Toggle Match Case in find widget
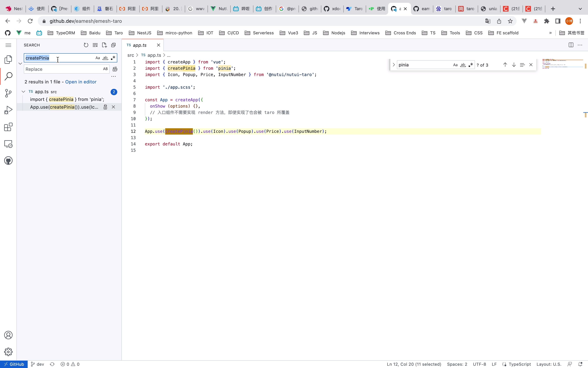Screen dimensions: 588x368 point(455,65)
